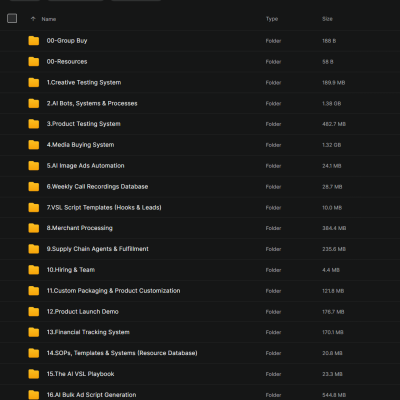Select the "00-Resources" name

click(x=67, y=62)
